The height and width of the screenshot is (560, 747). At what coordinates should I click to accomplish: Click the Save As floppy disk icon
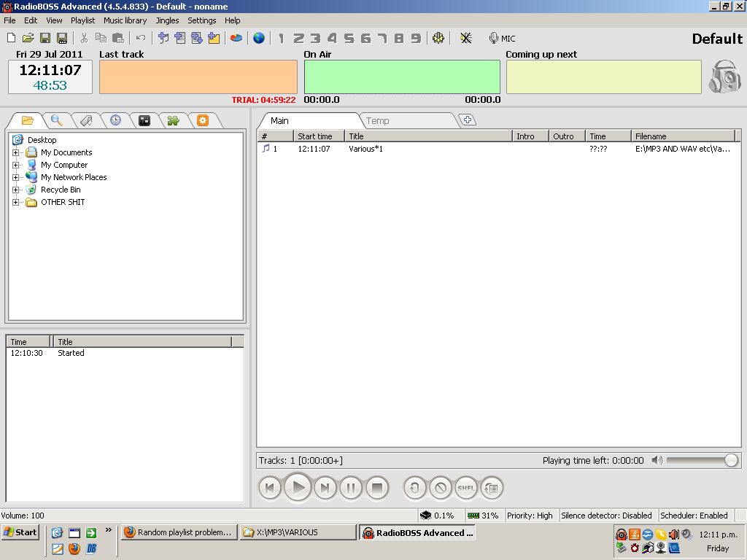tap(62, 38)
